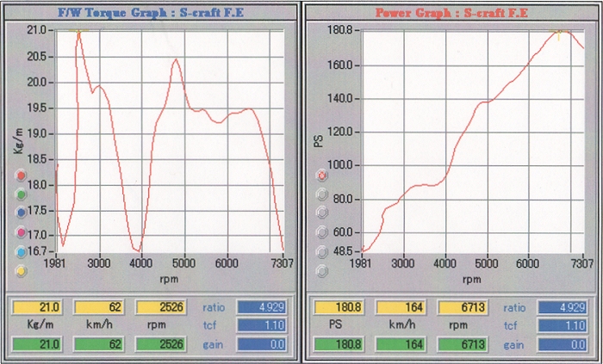
Task: Click the green 62 km/h field in the torque panel
Action: tap(99, 343)
